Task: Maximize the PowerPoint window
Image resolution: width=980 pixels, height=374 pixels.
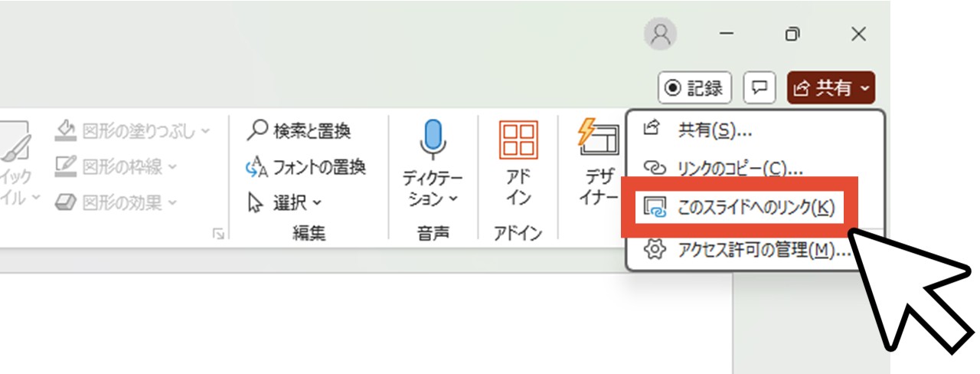Action: tap(793, 34)
